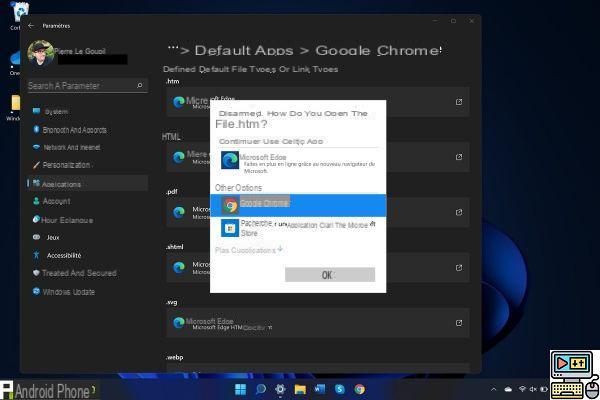600x400 pixels.
Task: Open external-link icon on HTML row
Action: click(459, 157)
